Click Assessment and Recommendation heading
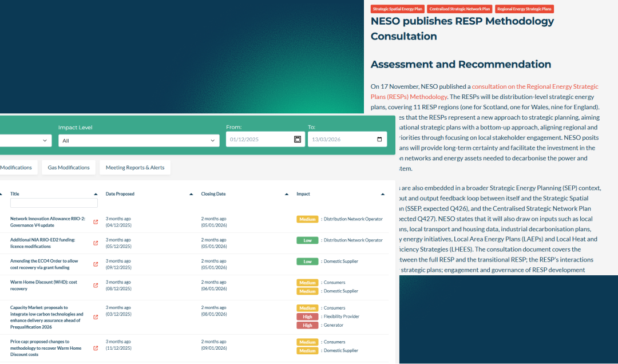 click(x=461, y=64)
